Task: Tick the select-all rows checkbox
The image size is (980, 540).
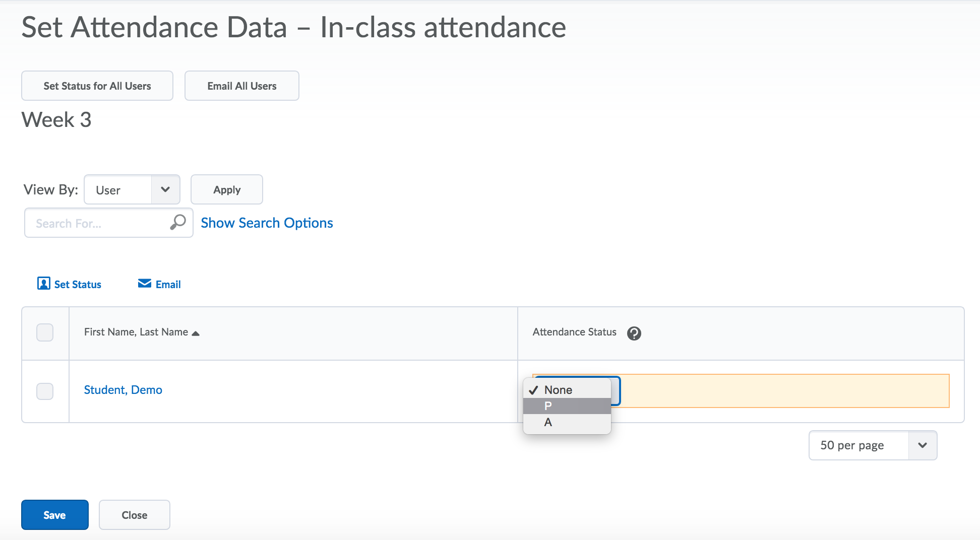Action: coord(45,332)
